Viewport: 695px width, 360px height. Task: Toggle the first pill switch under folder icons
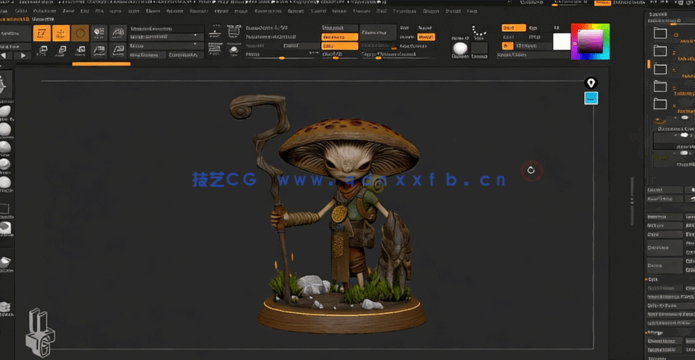(x=685, y=118)
